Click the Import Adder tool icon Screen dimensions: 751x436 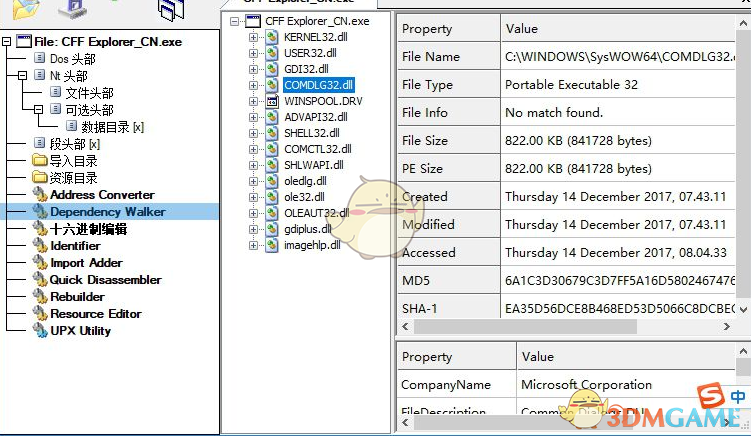coord(40,263)
